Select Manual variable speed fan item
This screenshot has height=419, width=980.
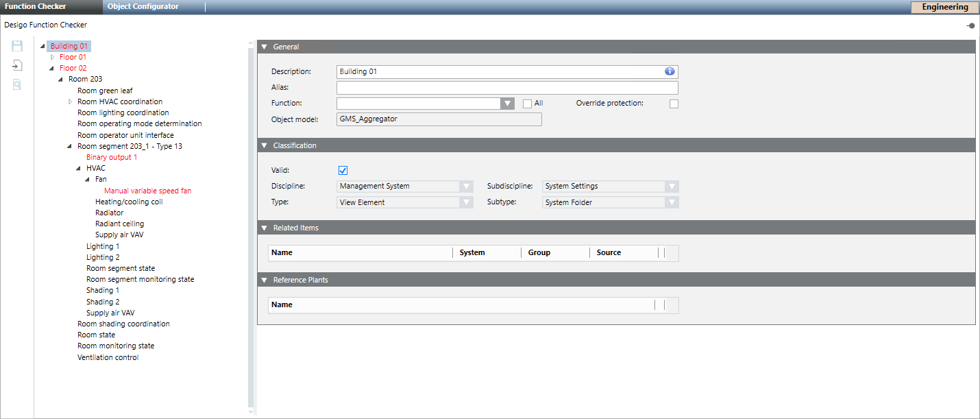point(147,191)
